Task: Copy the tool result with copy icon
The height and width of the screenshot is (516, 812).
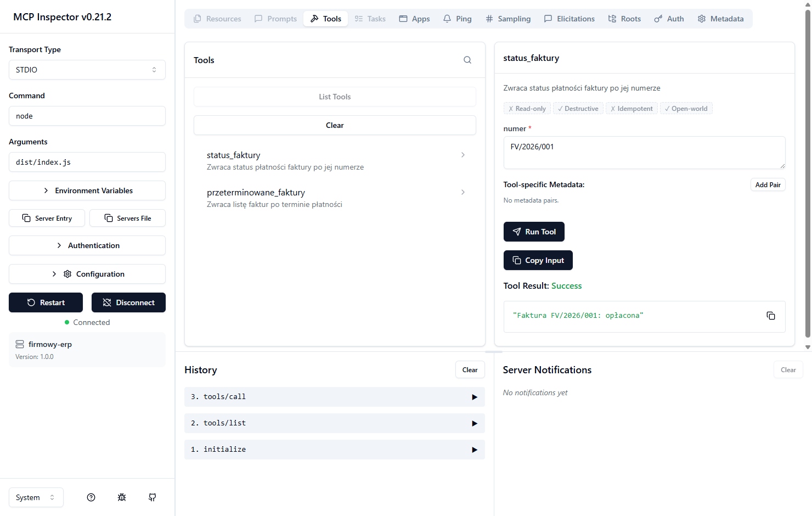Action: 771,316
